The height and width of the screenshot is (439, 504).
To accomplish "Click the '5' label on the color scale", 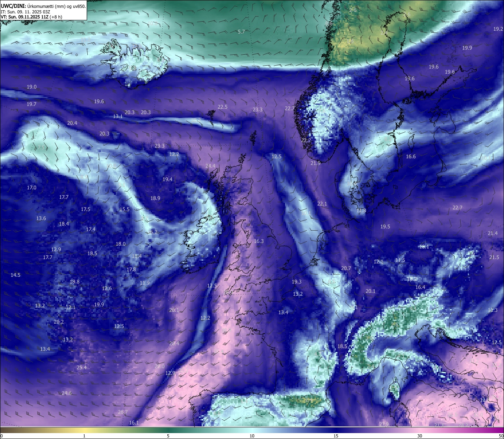I will (168, 436).
